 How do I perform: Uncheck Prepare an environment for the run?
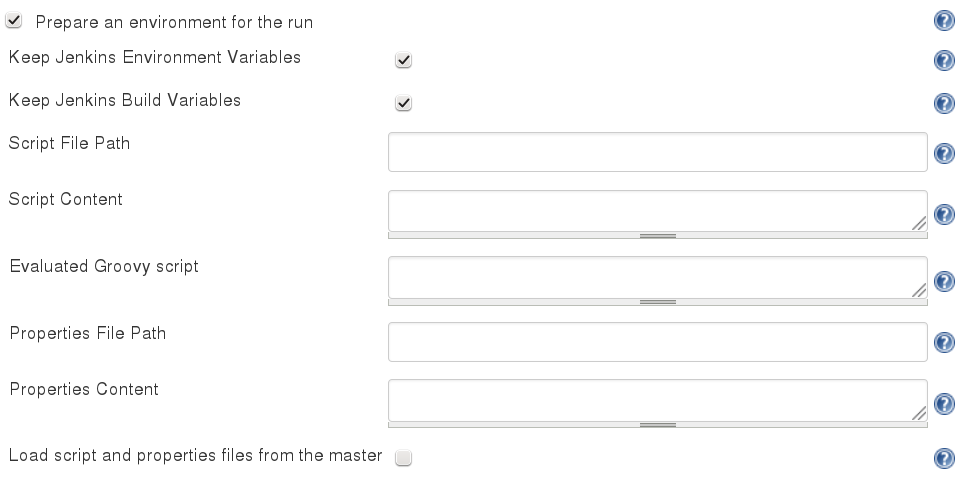coord(14,21)
